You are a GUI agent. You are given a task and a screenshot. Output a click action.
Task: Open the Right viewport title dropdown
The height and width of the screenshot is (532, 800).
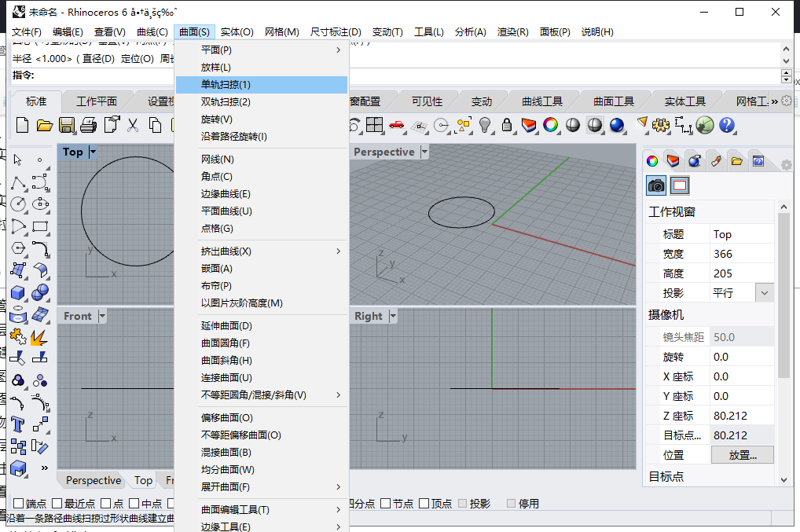coord(393,316)
